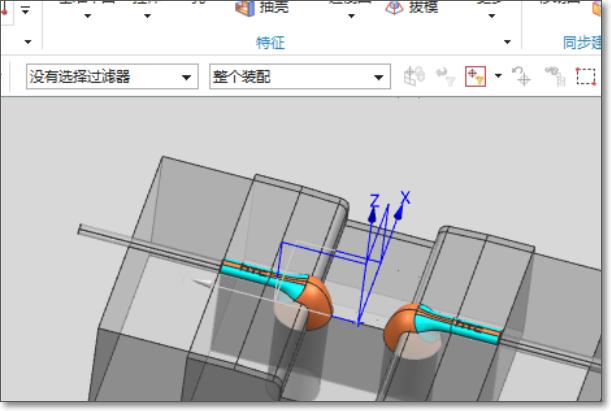Viewport: 611px width, 411px height.
Task: Click the greyed icon right of 整个装配 dropdown
Action: pos(414,76)
